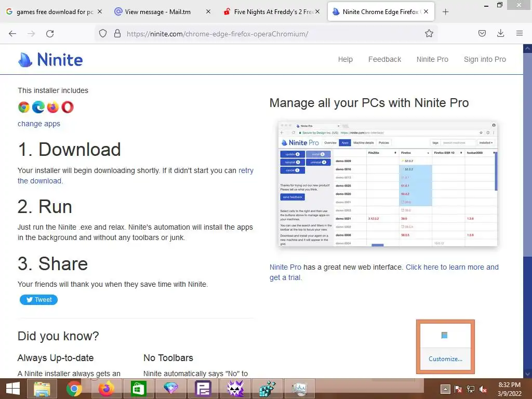
Task: Click the muted volume tray icon
Action: click(x=483, y=389)
